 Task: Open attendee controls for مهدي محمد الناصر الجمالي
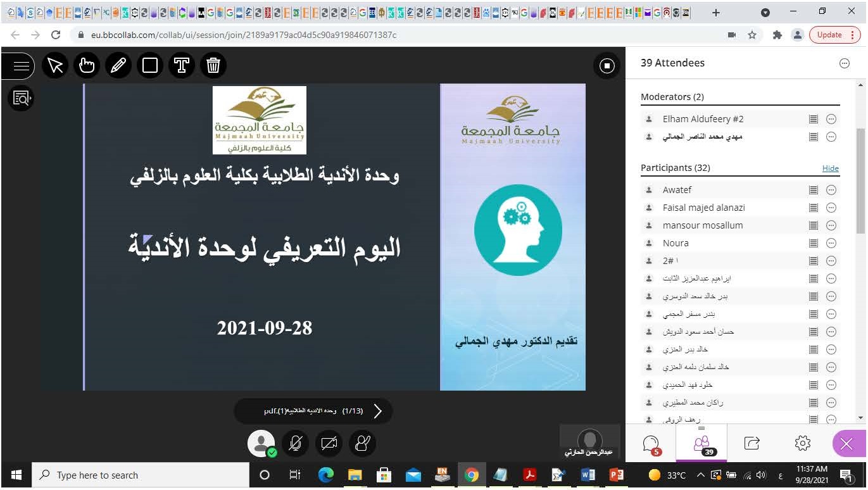pos(831,137)
